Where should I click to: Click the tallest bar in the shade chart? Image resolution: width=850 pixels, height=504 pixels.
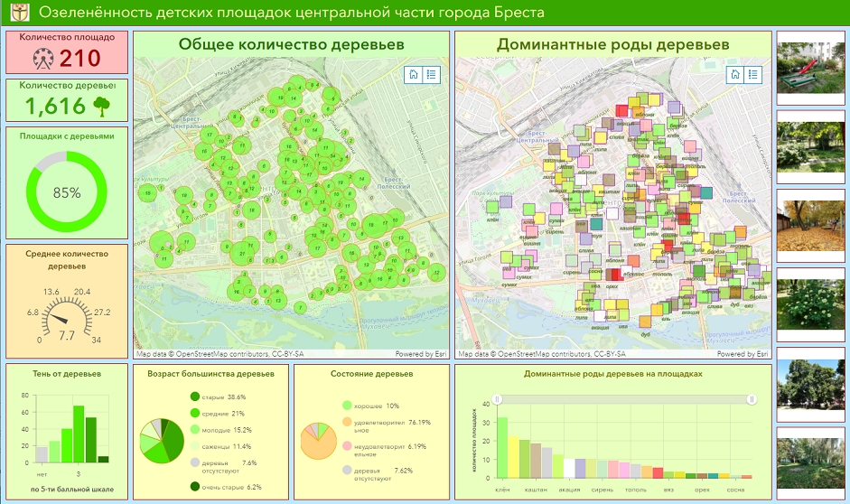click(x=79, y=434)
